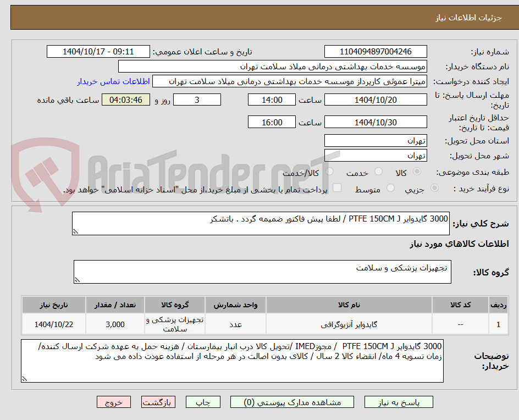Click the ردیف column header
Image resolution: width=519 pixels, height=420 pixels.
499,305
